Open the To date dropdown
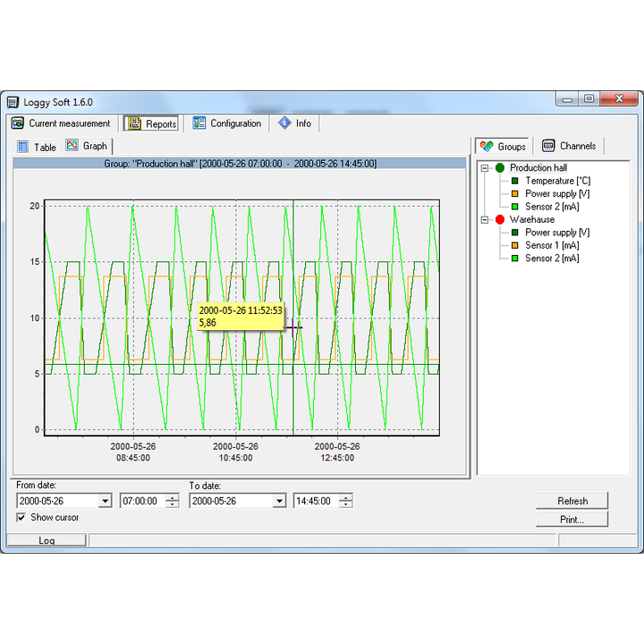This screenshot has width=644, height=644. tap(278, 501)
